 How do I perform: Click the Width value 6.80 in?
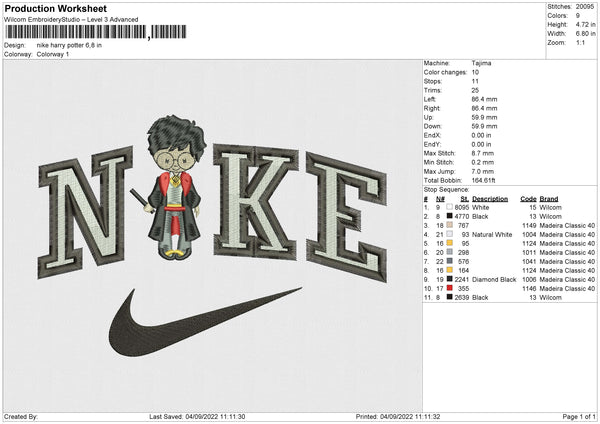pos(585,34)
